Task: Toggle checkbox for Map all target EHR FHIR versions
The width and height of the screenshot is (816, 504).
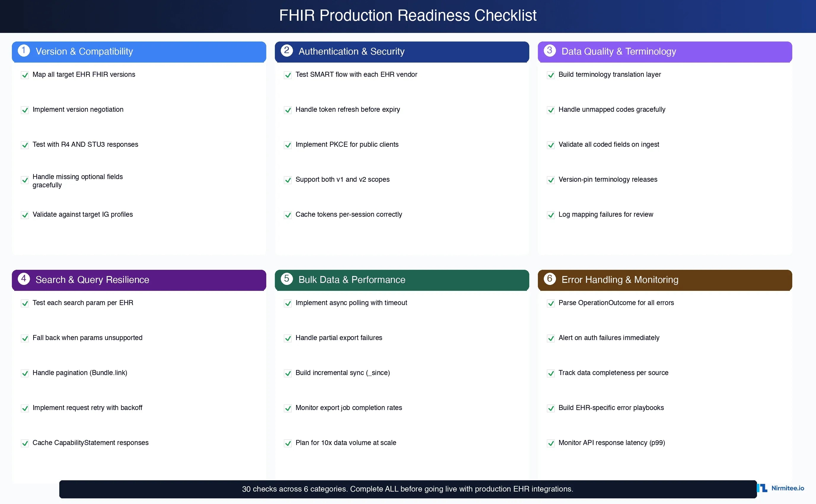Action: tap(25, 75)
